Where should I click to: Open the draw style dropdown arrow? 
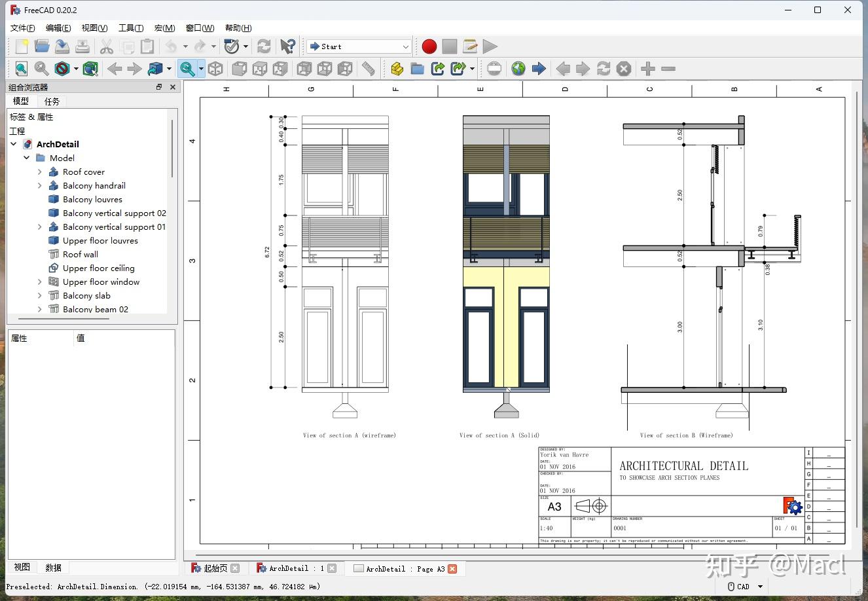[x=76, y=69]
